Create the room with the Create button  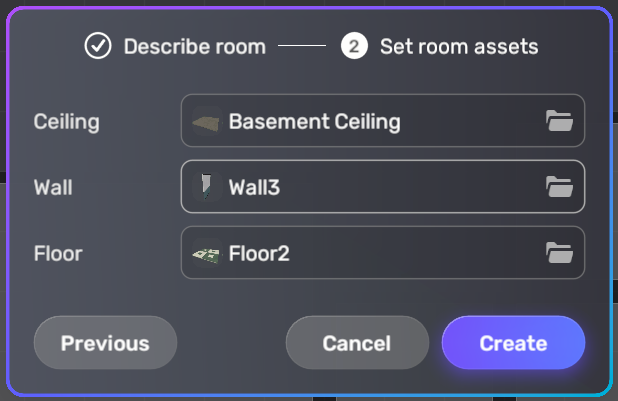coord(513,343)
